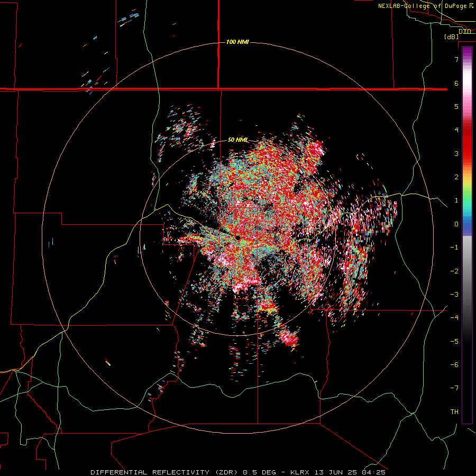Click the black radar site dot at center
Viewport: 476px width, 476px height.
237,238
